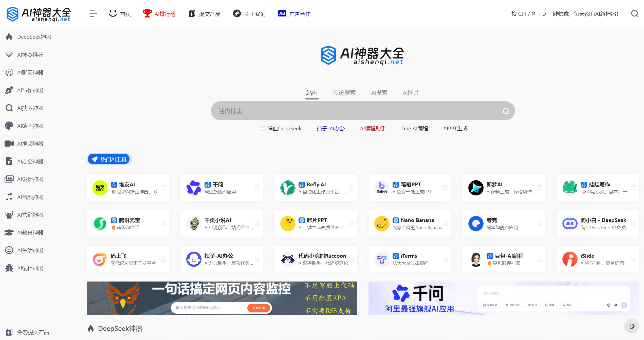Screen dimensions: 644x340
Task: Collapse the sidebar with the hamburger toggle
Action: click(93, 14)
